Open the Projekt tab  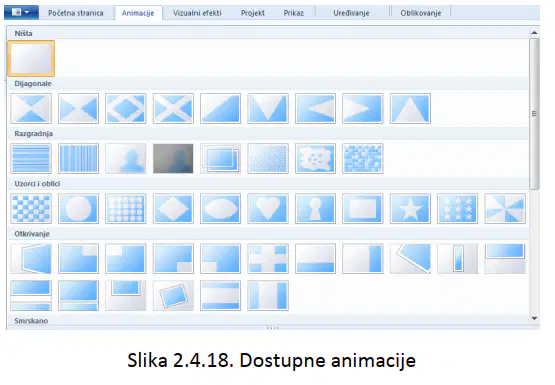(x=253, y=13)
